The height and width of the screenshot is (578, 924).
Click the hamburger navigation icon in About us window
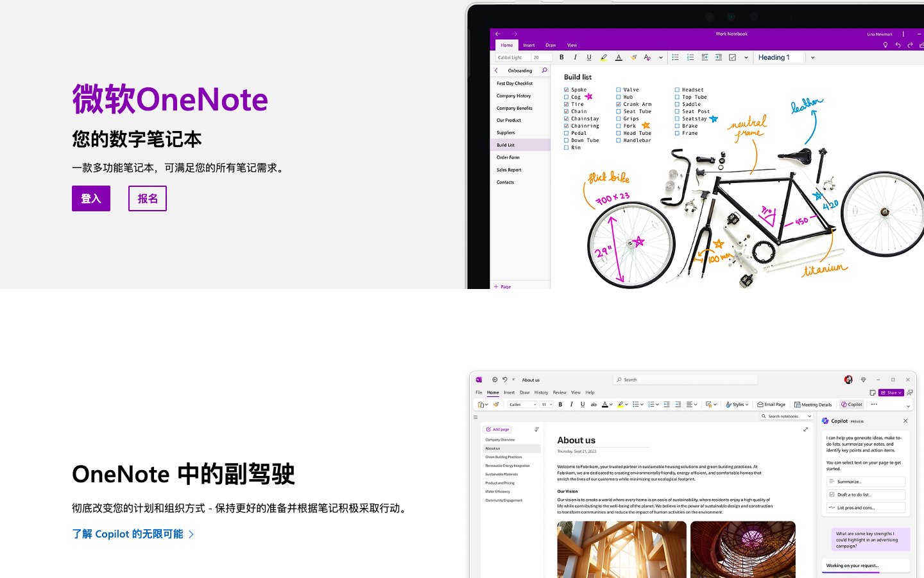475,417
